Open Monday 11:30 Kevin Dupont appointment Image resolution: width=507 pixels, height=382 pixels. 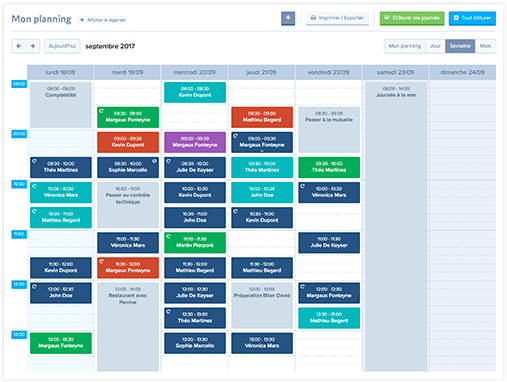pos(61,267)
